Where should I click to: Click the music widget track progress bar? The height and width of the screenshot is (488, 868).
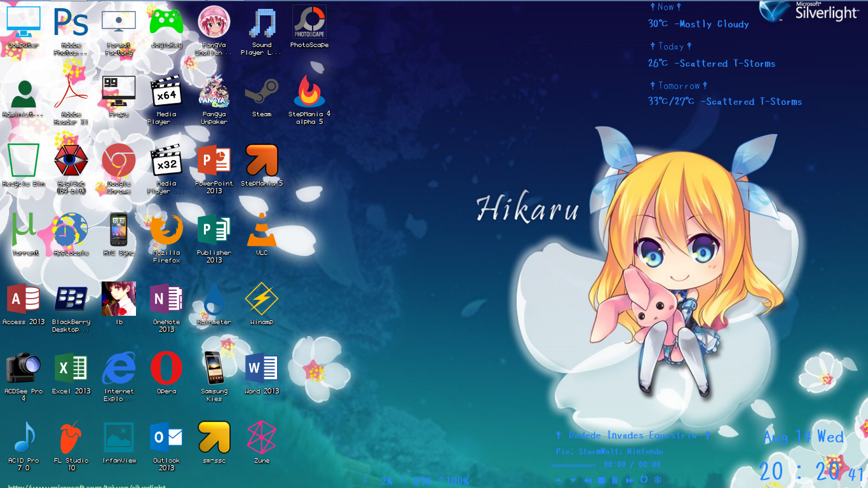574,466
